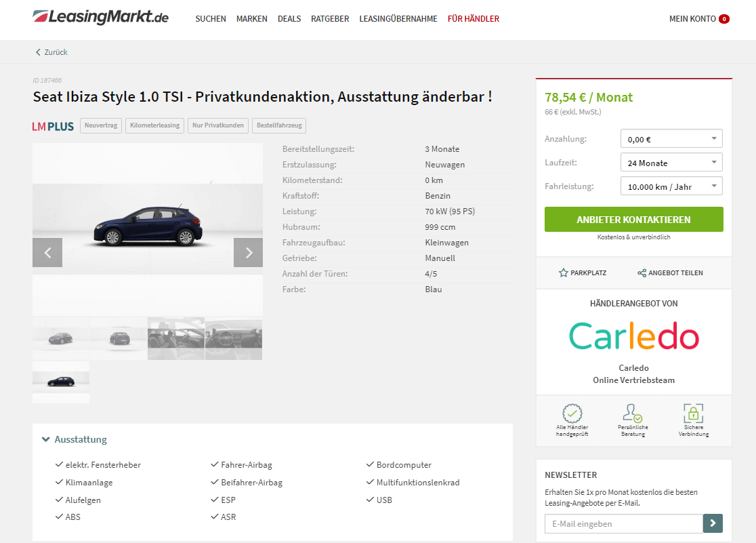Viewport: 756px width, 543px height.
Task: Open the Suchen menu
Action: (x=211, y=19)
